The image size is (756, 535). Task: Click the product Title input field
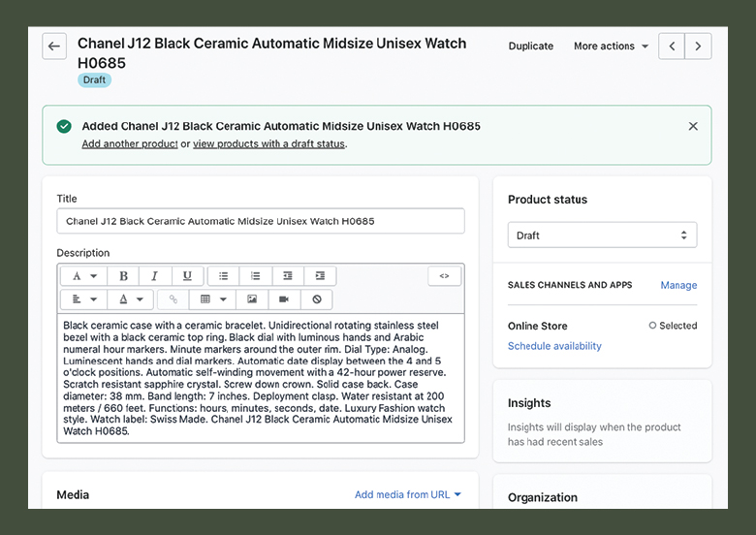(261, 221)
